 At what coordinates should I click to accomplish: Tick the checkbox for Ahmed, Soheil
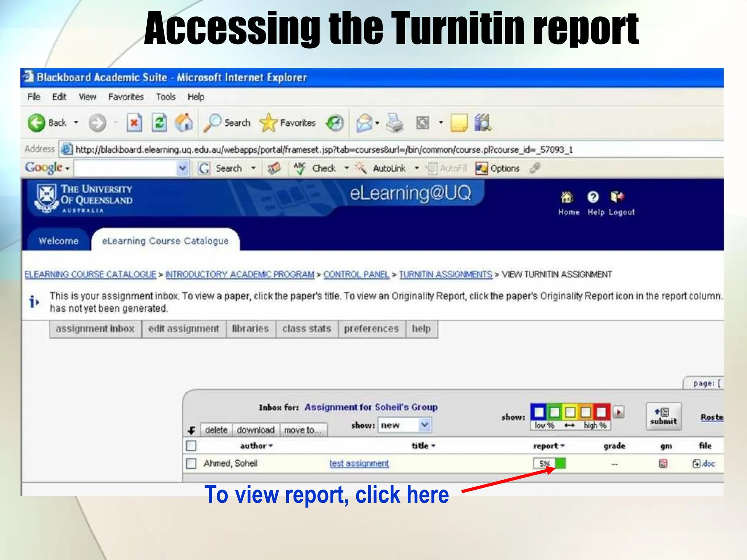191,463
